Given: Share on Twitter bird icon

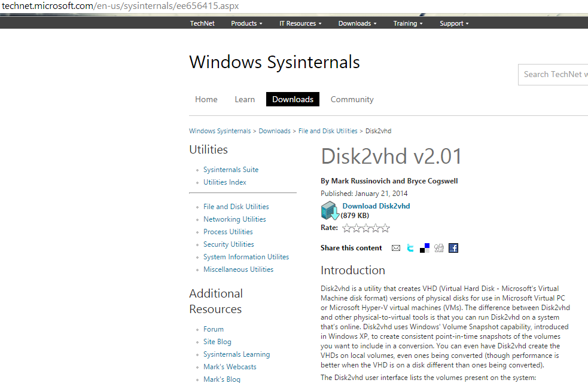Looking at the screenshot, I should (410, 248).
